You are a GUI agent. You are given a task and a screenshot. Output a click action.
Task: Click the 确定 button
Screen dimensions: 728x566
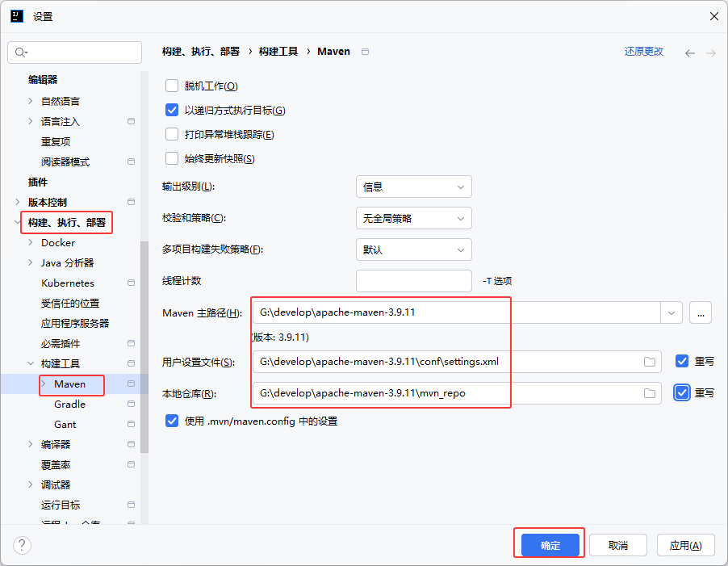pyautogui.click(x=550, y=545)
